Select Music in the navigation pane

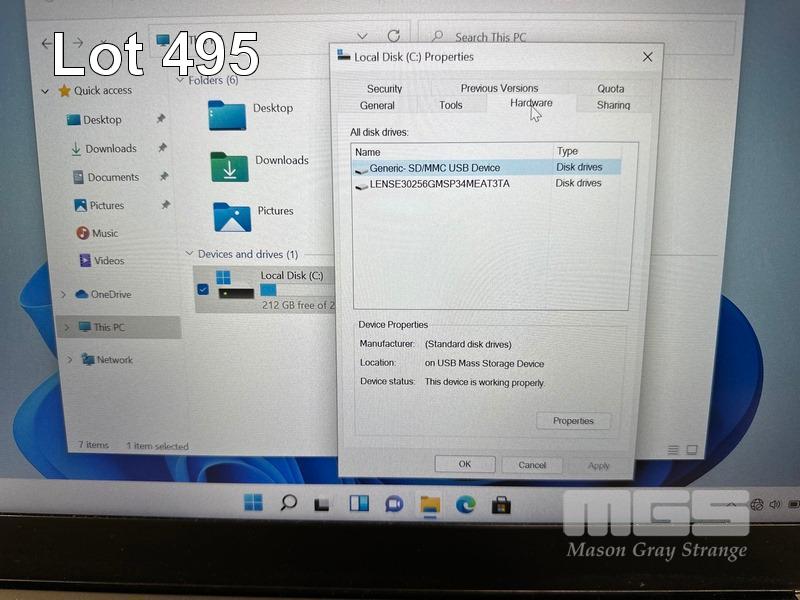pyautogui.click(x=104, y=233)
